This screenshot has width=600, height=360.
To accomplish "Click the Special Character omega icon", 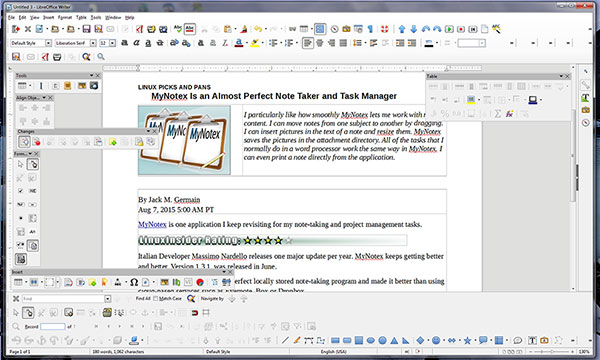I will coord(134,282).
